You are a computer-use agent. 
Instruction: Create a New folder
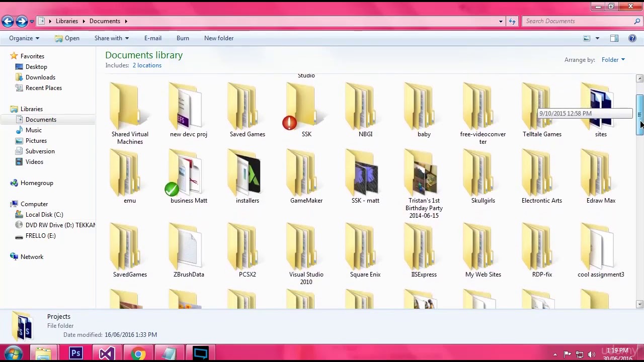[219, 38]
